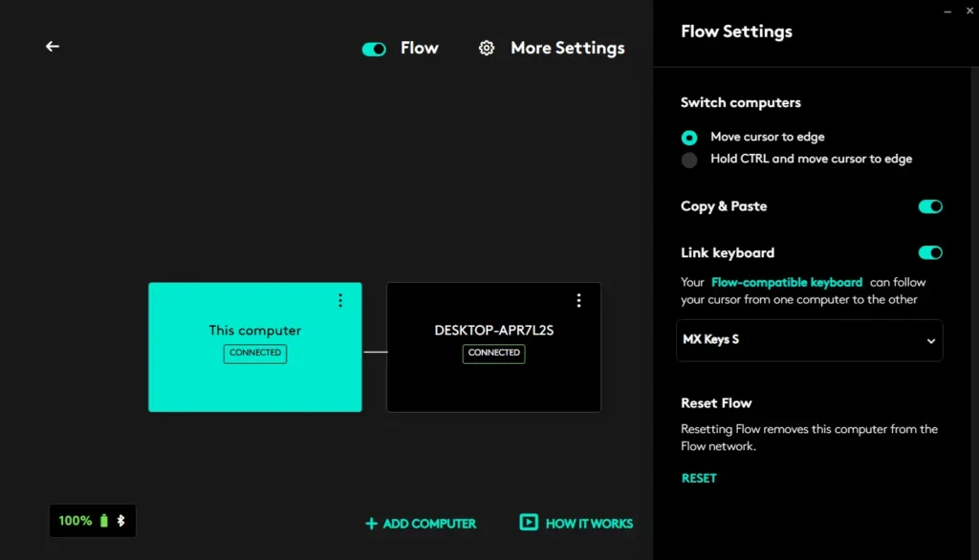Viewport: 979px width, 560px height.
Task: Toggle the main Flow switch off
Action: point(374,49)
